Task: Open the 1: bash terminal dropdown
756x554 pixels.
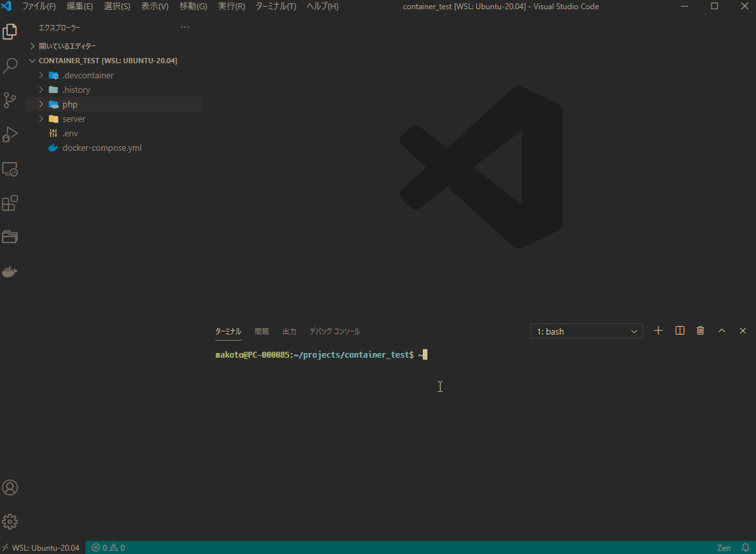Action: pos(585,331)
